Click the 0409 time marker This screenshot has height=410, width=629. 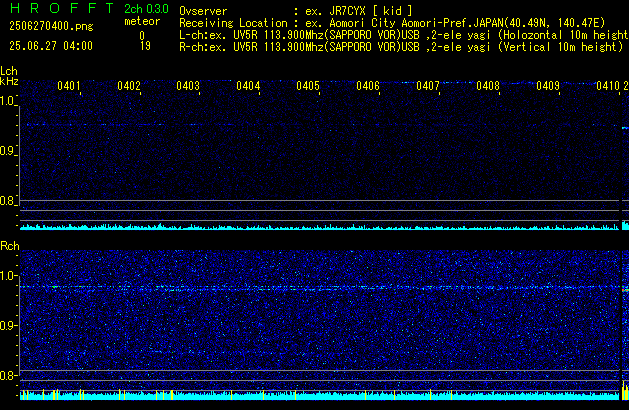tap(548, 86)
